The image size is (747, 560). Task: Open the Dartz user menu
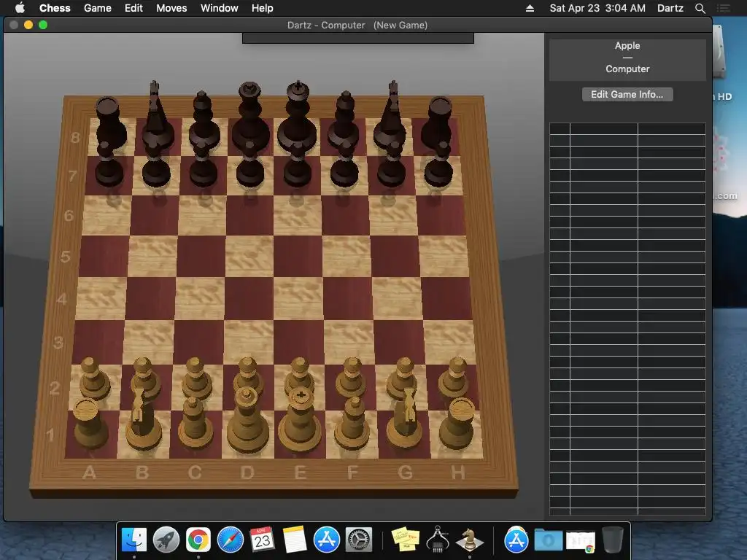click(x=670, y=8)
